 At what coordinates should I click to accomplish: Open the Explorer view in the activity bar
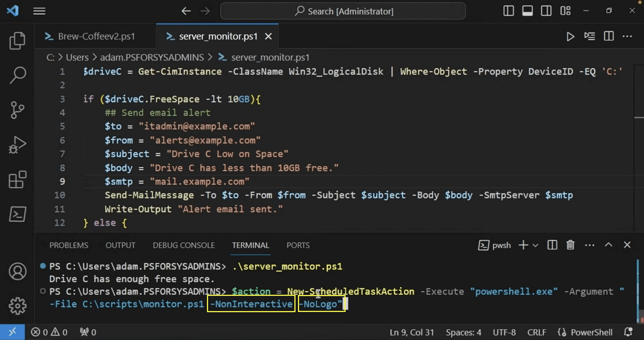coord(17,41)
